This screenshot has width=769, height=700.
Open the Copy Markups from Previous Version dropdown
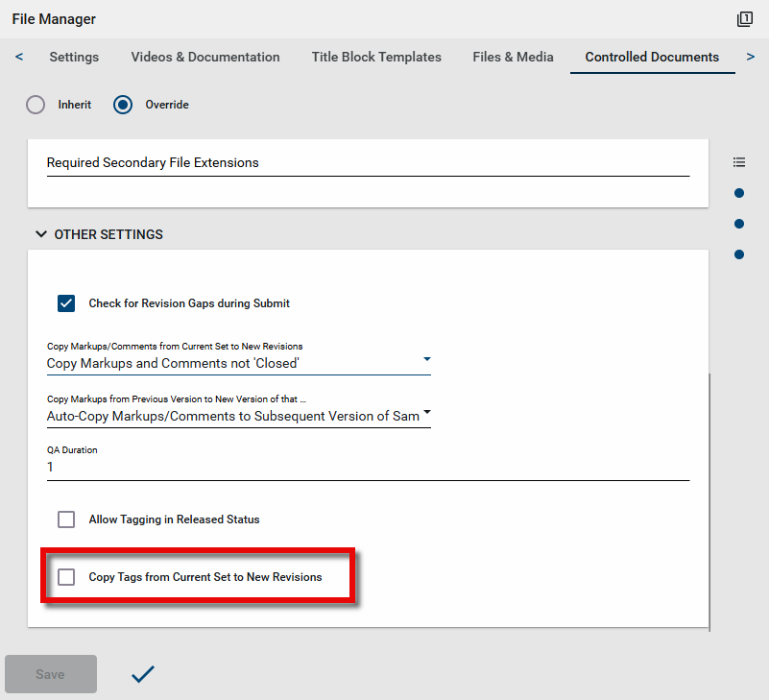238,416
